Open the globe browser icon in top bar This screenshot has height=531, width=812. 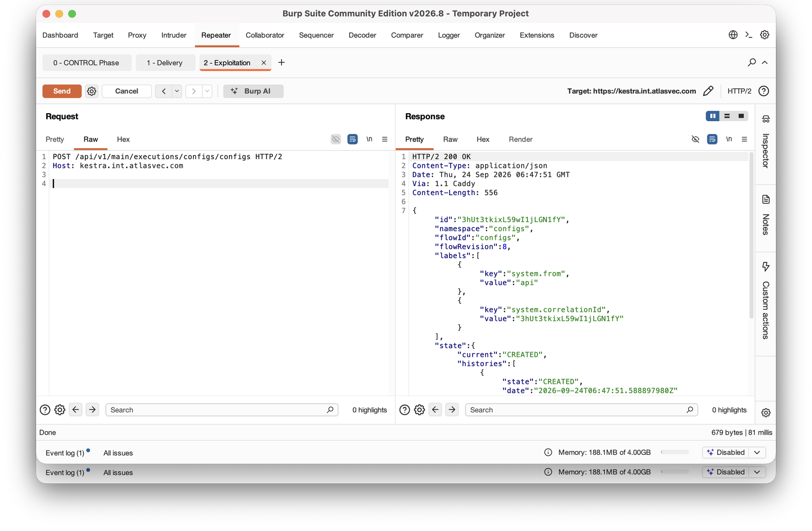tap(733, 35)
